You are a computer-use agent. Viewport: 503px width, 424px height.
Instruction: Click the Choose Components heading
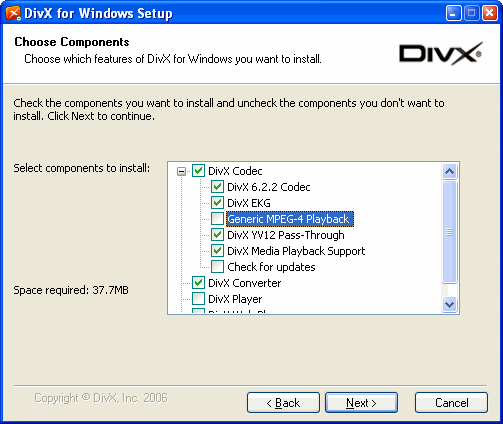(x=72, y=42)
